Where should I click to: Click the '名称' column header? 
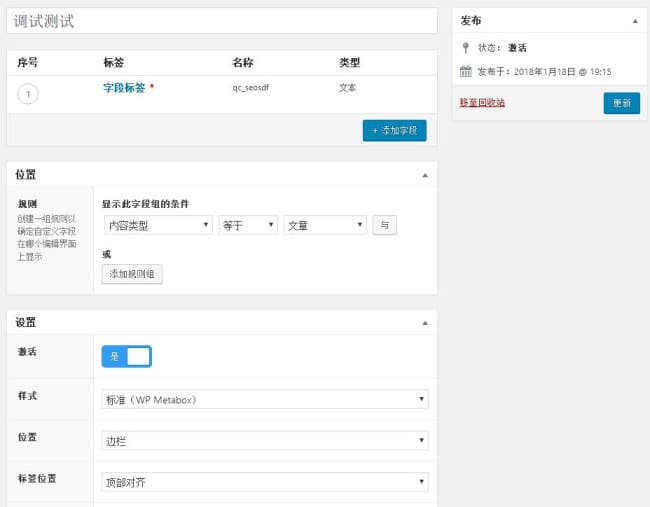(243, 63)
